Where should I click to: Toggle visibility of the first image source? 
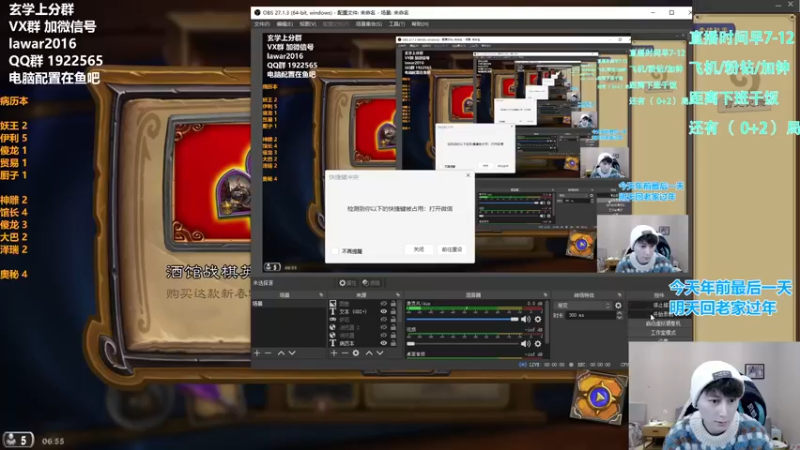(384, 304)
